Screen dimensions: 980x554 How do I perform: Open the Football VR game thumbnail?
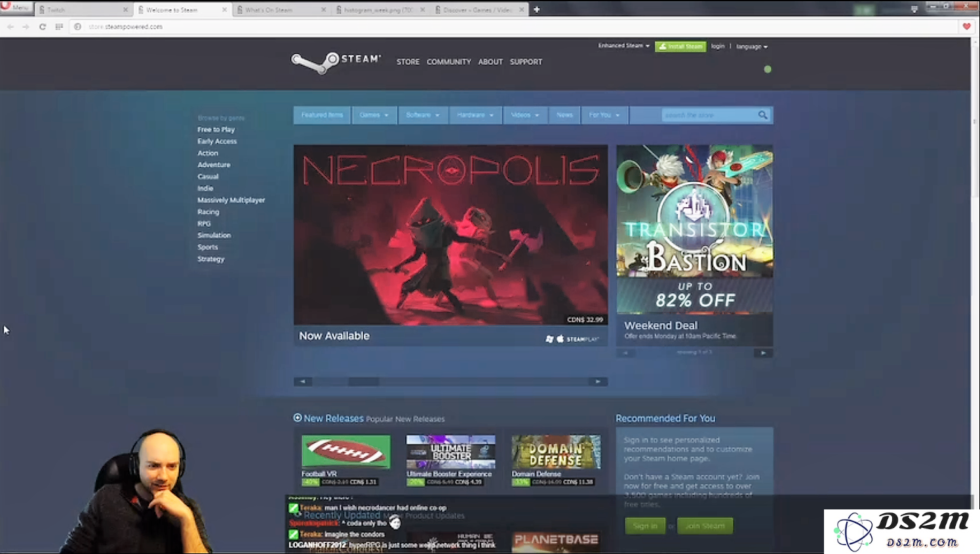[345, 452]
